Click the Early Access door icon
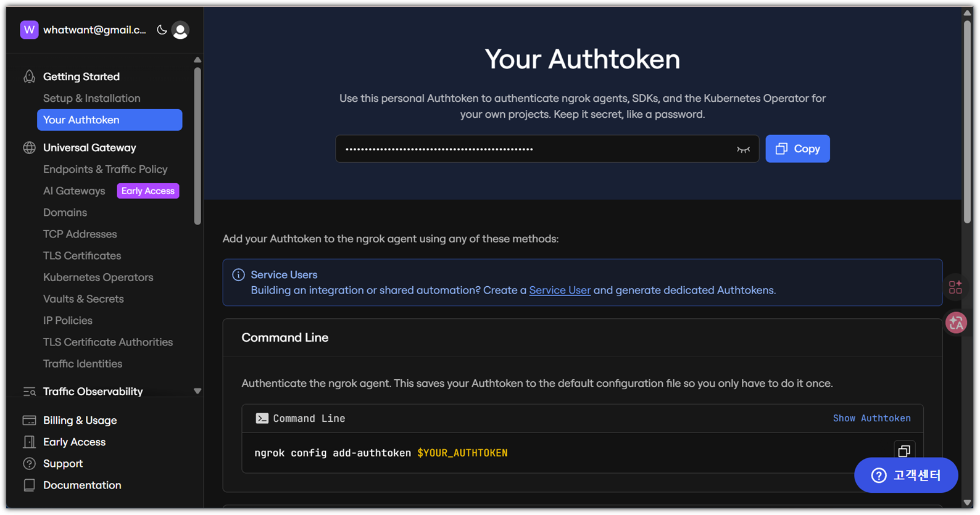The height and width of the screenshot is (515, 980). click(x=29, y=442)
